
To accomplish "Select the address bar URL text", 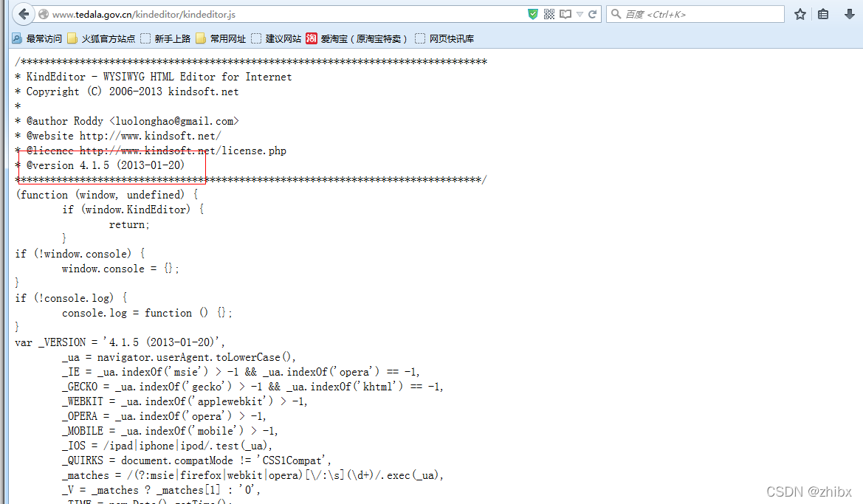I will (144, 14).
